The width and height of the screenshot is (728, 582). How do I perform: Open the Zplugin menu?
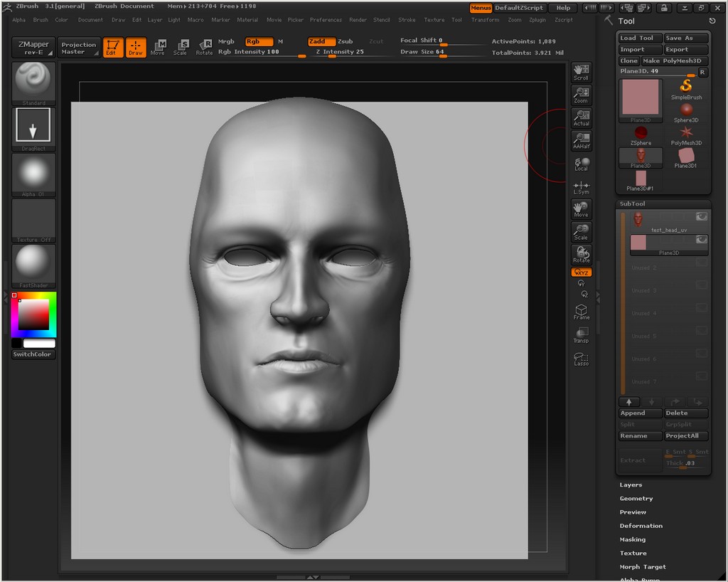pos(537,20)
